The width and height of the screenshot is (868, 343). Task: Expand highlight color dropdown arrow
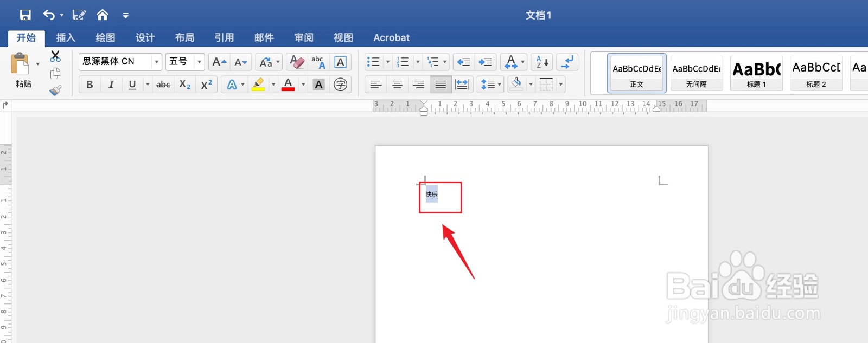pos(273,85)
